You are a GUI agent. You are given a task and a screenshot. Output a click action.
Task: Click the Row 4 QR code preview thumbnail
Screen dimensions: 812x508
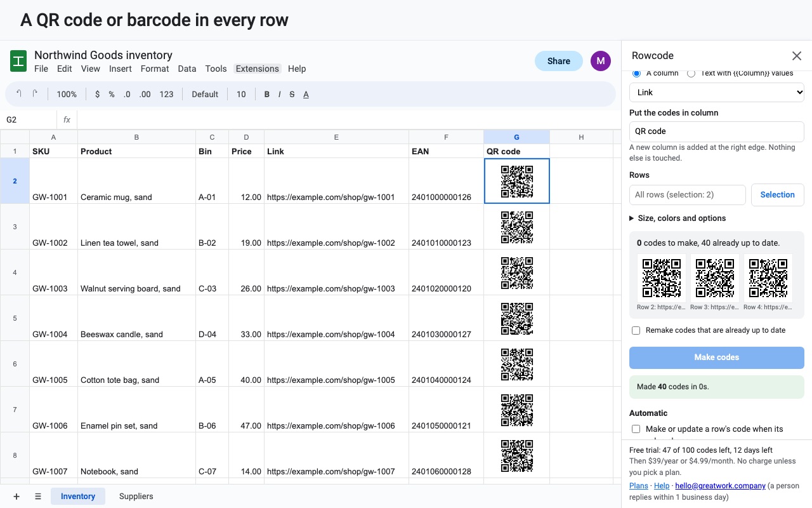(768, 278)
